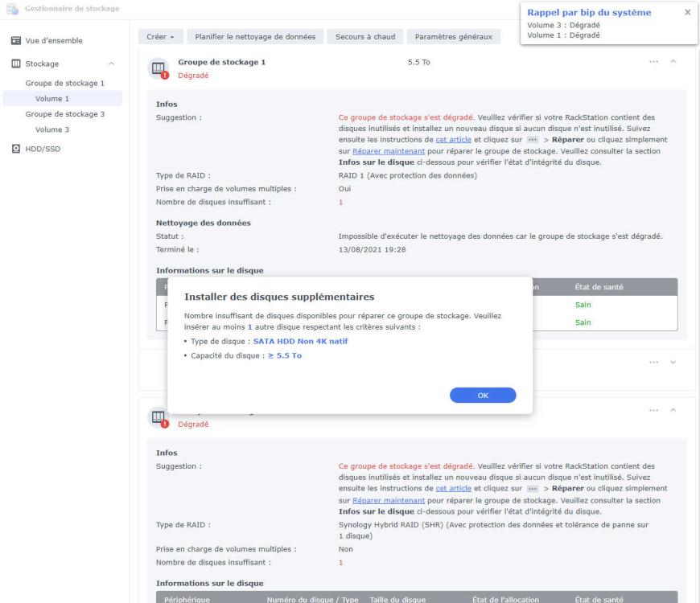Image resolution: width=700 pixels, height=603 pixels.
Task: Expand the collapsed middle storage group
Action: [x=673, y=362]
